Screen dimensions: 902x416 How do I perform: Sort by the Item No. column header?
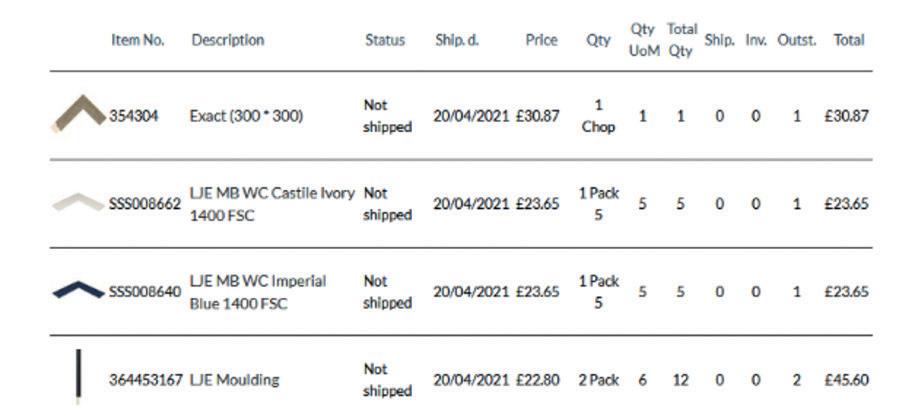(x=138, y=40)
